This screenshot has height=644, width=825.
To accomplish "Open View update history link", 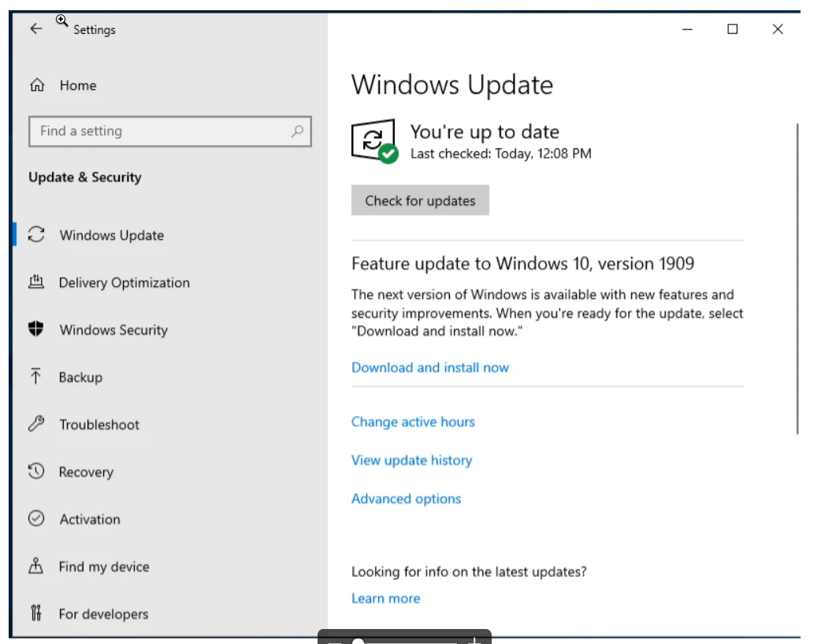I will 411,460.
